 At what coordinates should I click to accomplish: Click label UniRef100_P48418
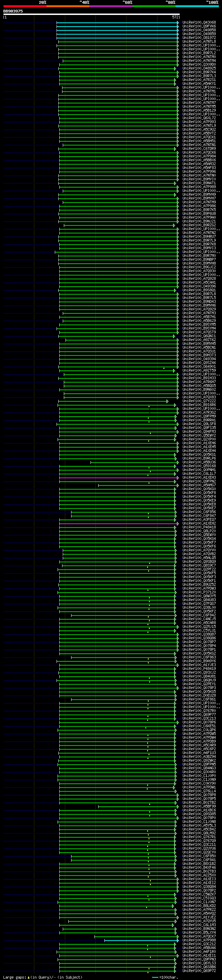click(199, 527)
